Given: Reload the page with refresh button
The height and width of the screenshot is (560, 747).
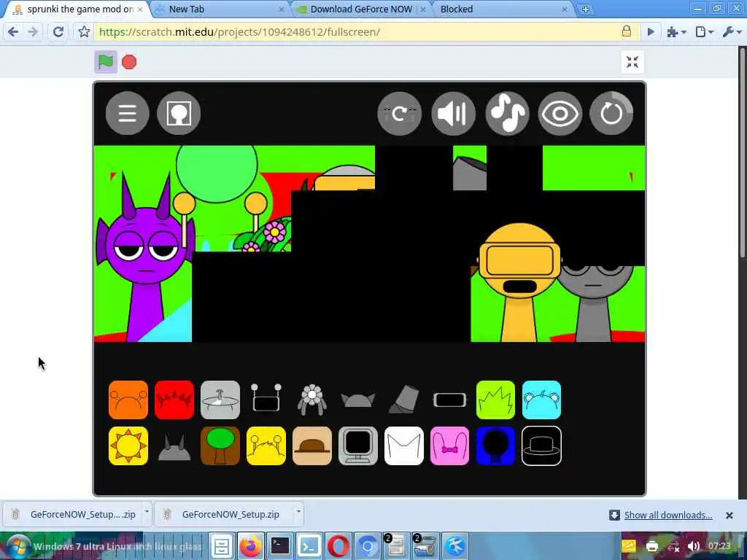Looking at the screenshot, I should (x=58, y=32).
